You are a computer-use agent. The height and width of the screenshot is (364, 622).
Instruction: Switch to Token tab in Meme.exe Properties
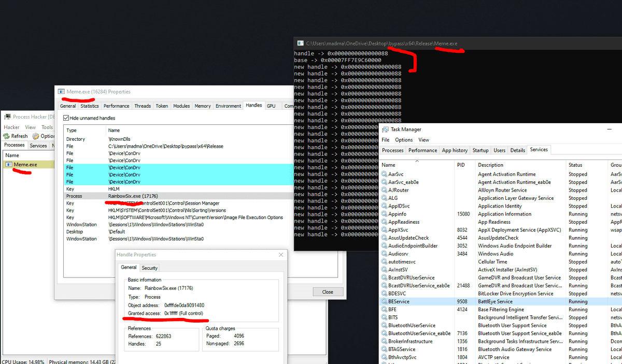pyautogui.click(x=162, y=106)
